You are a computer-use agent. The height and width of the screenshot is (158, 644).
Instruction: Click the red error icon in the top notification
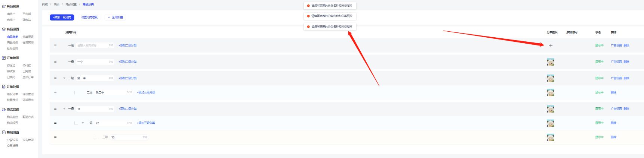[308, 6]
